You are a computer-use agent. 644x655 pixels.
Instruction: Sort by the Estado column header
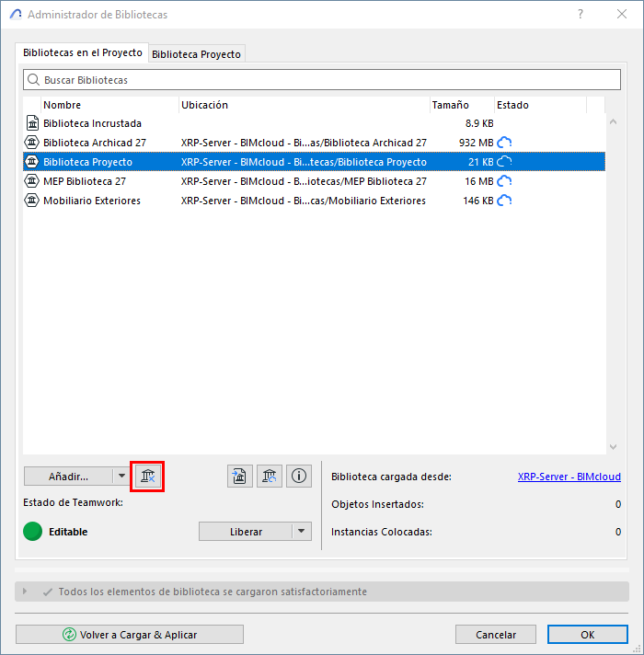click(540, 105)
